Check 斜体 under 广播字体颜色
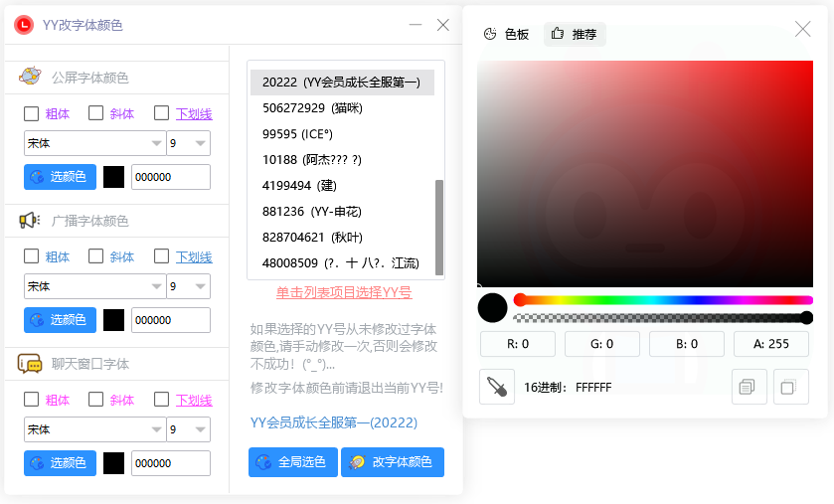 point(95,256)
